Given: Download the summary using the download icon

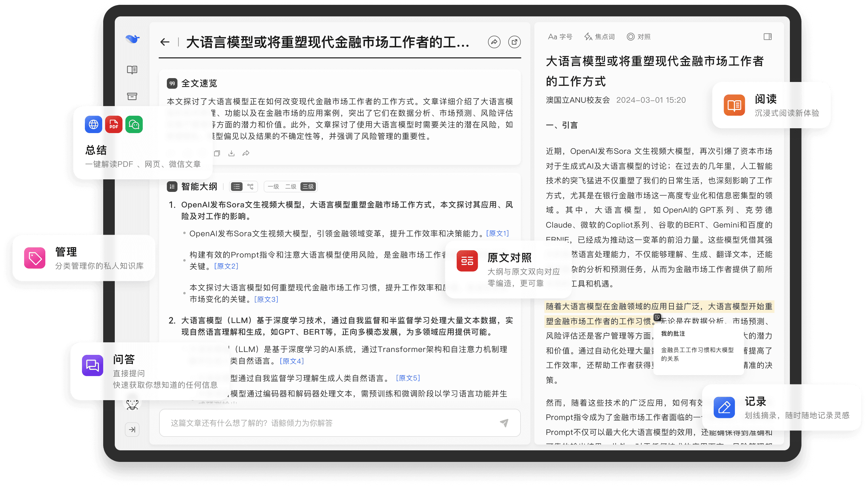Looking at the screenshot, I should coord(231,154).
